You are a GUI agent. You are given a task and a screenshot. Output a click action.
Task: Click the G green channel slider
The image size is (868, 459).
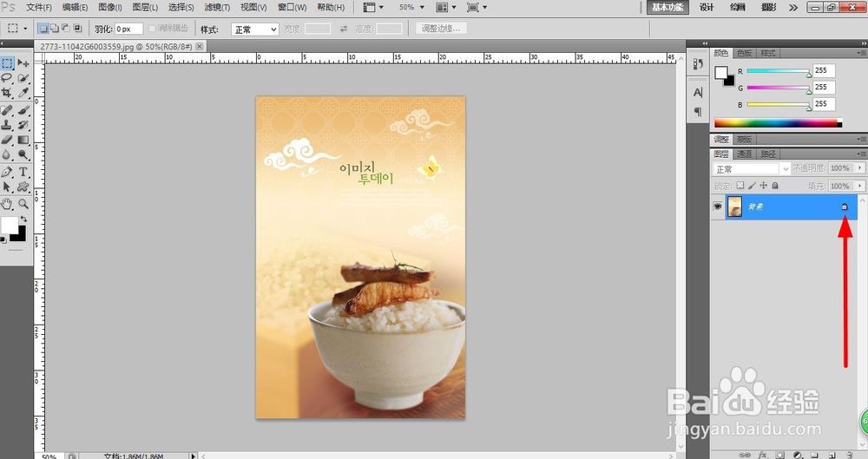pyautogui.click(x=778, y=88)
